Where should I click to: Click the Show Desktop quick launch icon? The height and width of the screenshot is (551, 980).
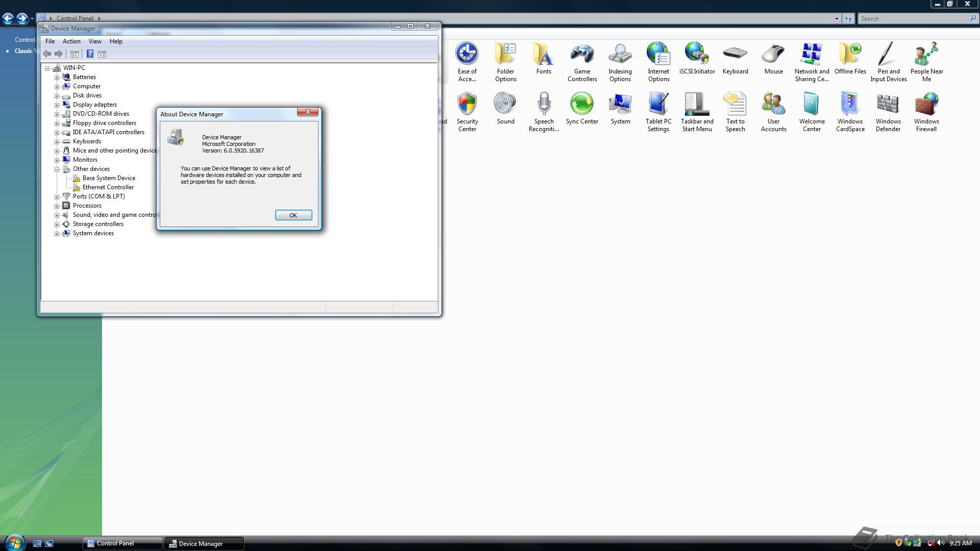(x=37, y=544)
